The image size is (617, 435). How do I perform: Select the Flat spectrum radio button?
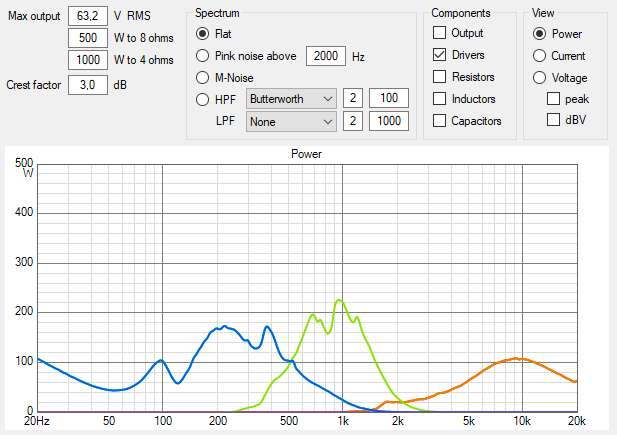coord(202,34)
